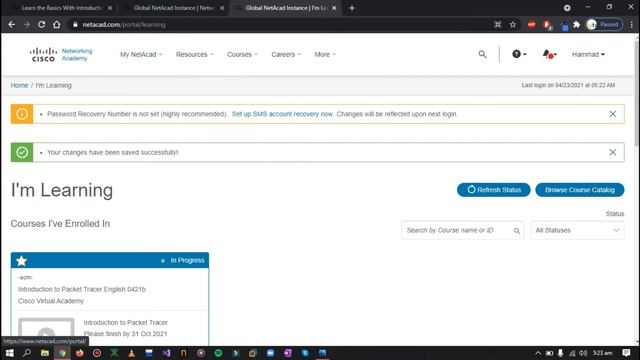Open Windows taskbar search
Viewport: 640px width, 360px height.
point(27,353)
